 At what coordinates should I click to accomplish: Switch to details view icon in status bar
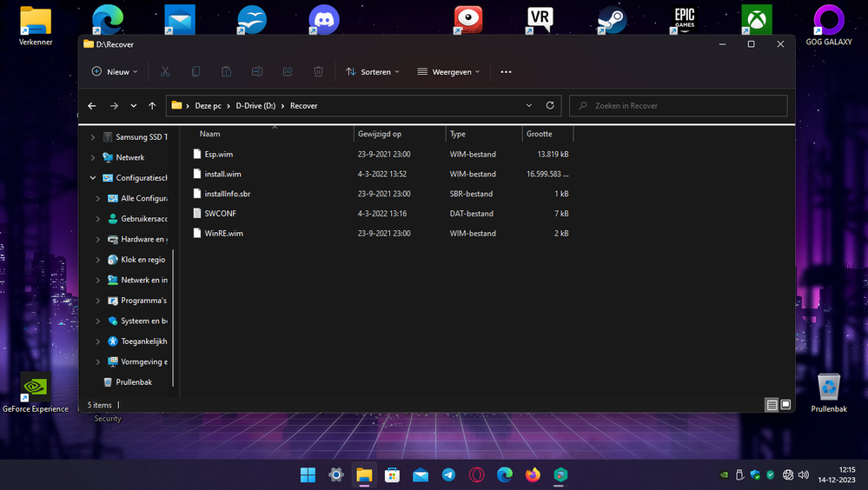click(772, 405)
